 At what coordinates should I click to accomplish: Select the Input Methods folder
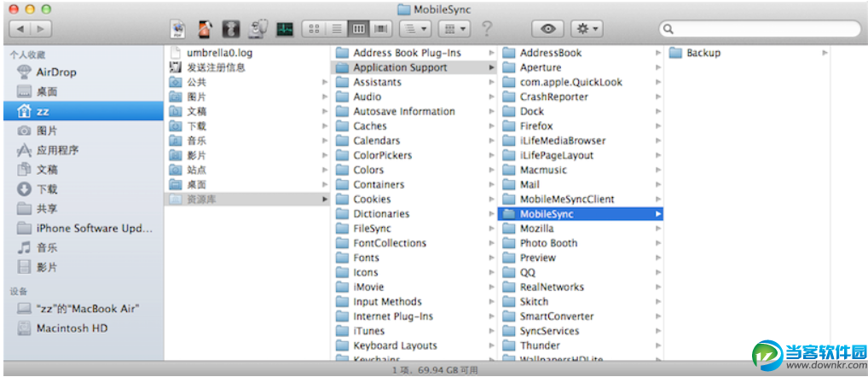pyautogui.click(x=414, y=302)
